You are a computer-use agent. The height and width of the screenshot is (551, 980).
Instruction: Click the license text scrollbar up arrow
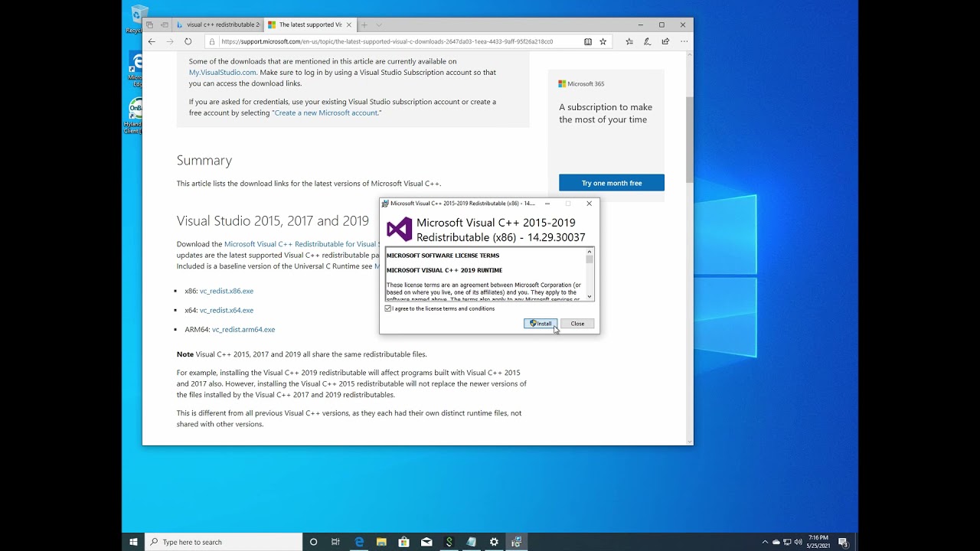pyautogui.click(x=590, y=252)
